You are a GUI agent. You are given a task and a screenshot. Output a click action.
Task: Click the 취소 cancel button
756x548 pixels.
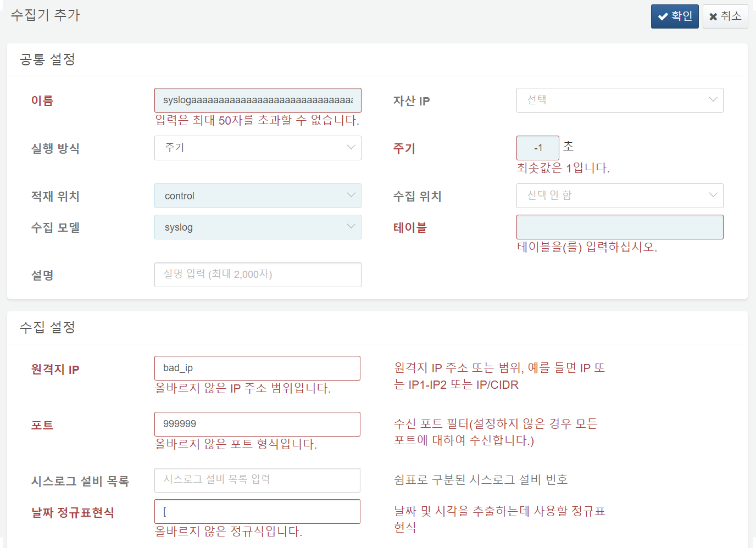(725, 16)
